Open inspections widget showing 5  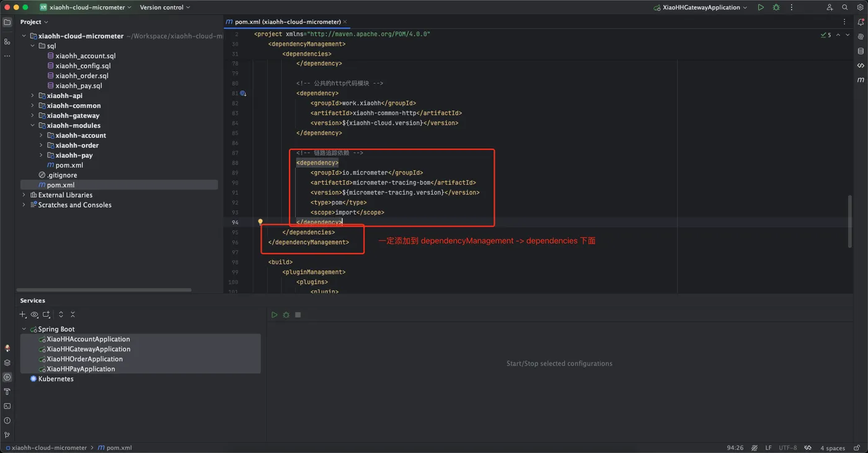(826, 35)
